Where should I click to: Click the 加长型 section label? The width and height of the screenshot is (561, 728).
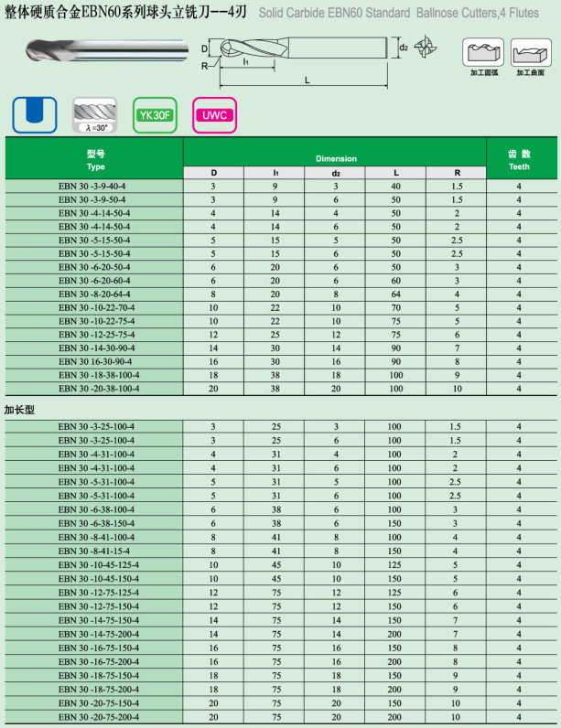[x=19, y=410]
